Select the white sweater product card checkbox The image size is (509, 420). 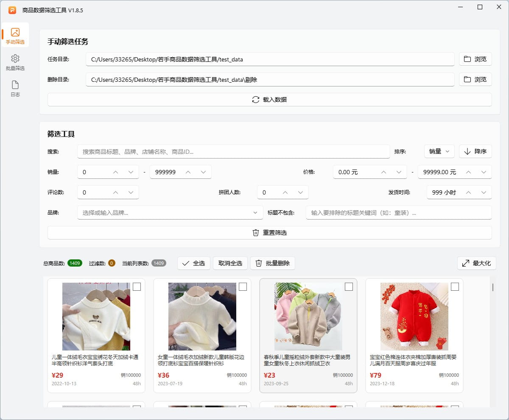[x=137, y=287]
